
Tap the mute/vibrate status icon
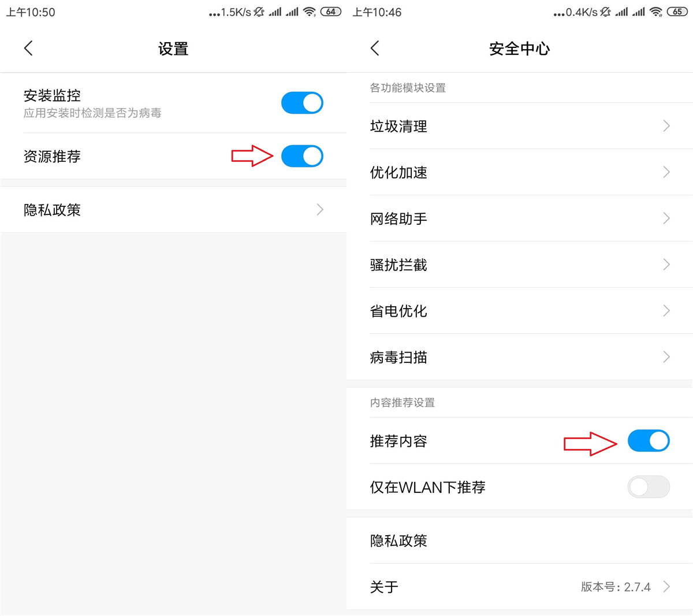259,12
